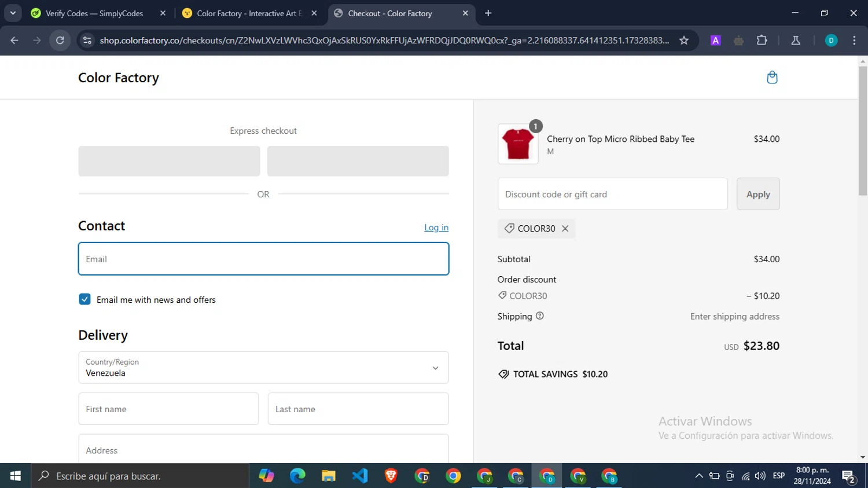Screen dimensions: 868x488
Task: Open Brave browser from the taskbar
Action: [391, 476]
